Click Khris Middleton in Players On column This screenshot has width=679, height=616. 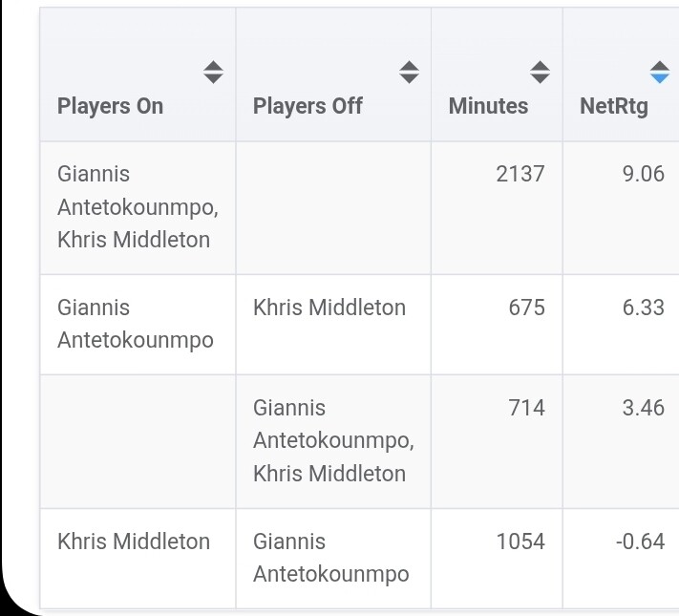tap(133, 542)
